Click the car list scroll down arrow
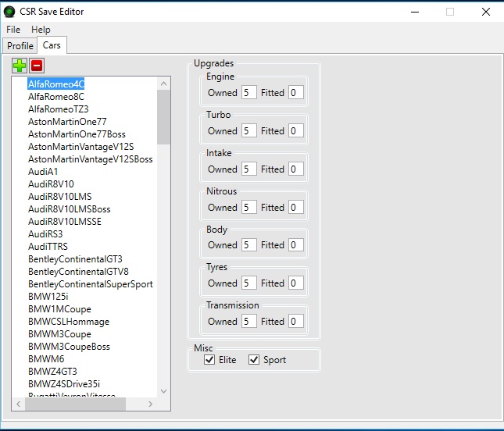 tap(163, 391)
